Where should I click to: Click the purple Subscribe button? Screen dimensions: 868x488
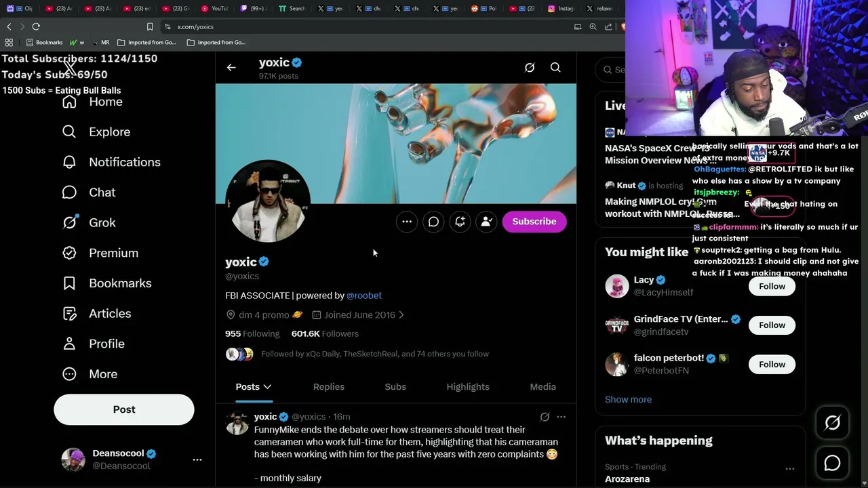coord(534,222)
